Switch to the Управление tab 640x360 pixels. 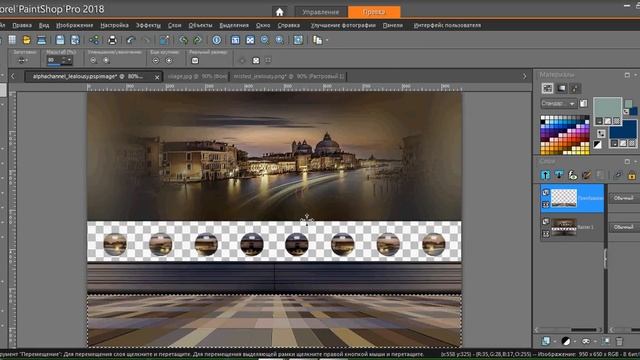pyautogui.click(x=320, y=12)
